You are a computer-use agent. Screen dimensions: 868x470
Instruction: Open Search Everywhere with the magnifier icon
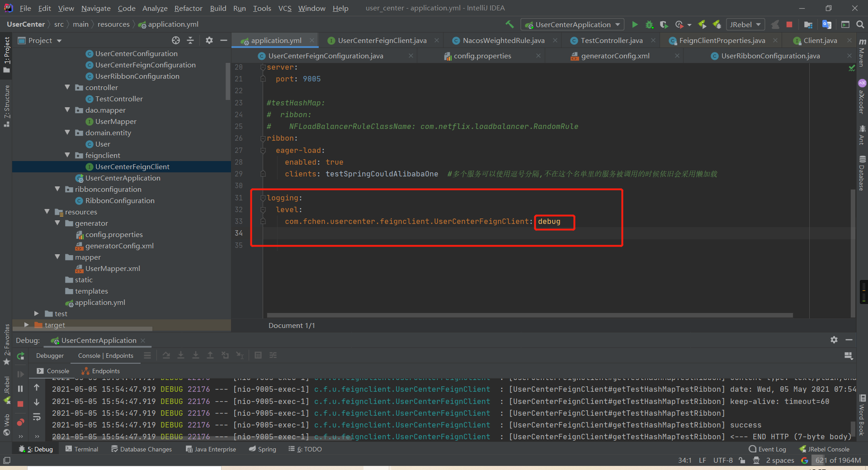(x=860, y=24)
